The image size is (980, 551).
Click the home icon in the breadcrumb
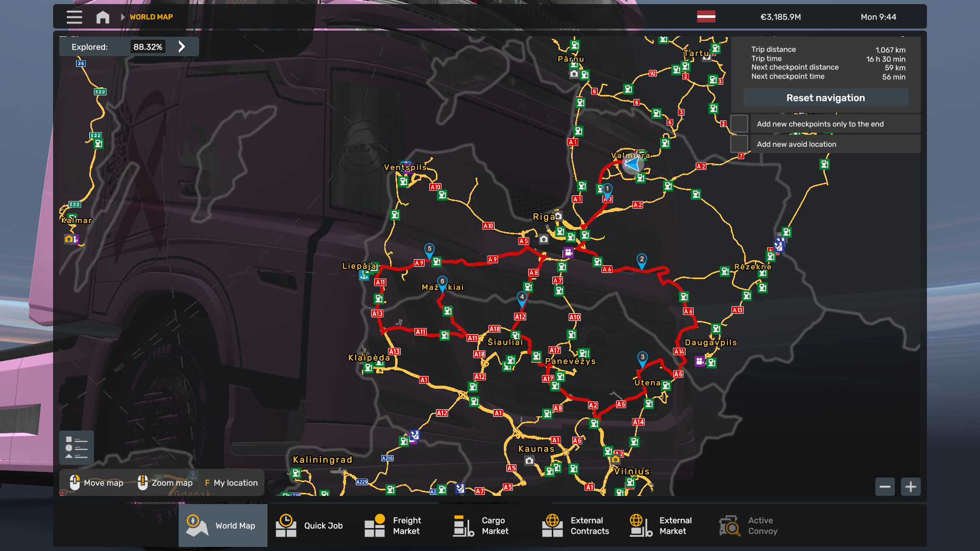(x=103, y=17)
